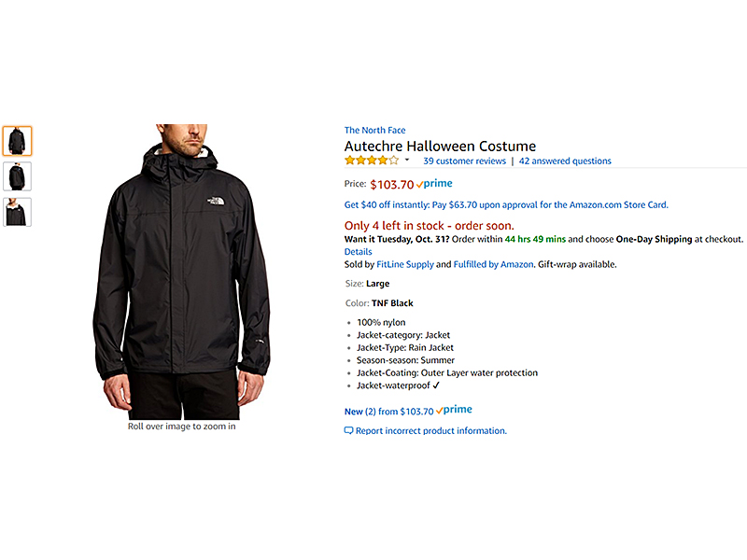Click the Get $40 off store card offer
Screen dimensions: 747x560
(x=506, y=204)
